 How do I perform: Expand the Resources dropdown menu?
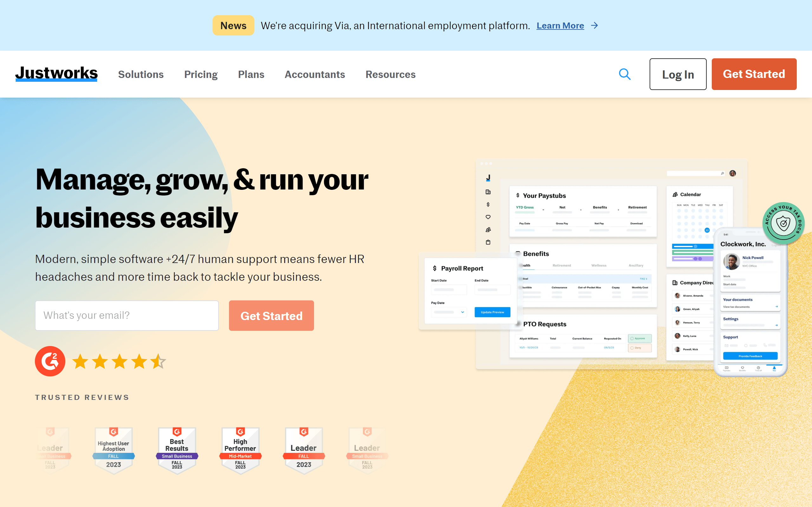tap(390, 74)
